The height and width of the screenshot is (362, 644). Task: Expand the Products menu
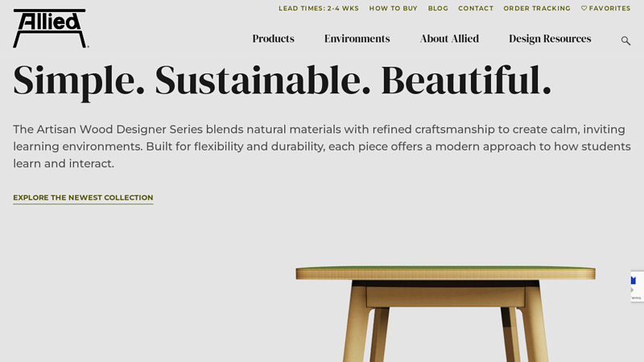pyautogui.click(x=273, y=39)
